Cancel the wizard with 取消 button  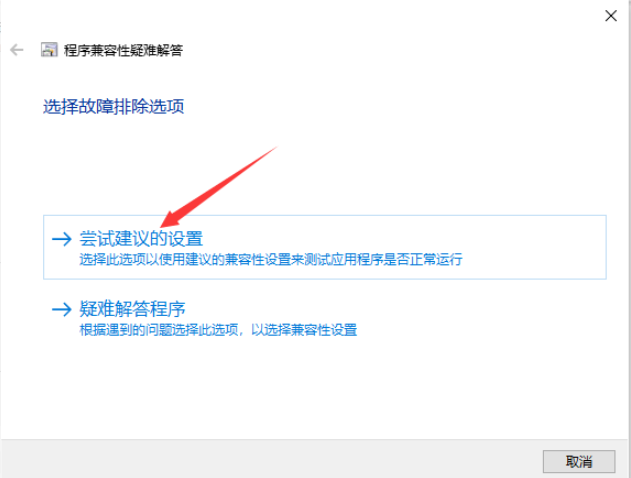579,461
